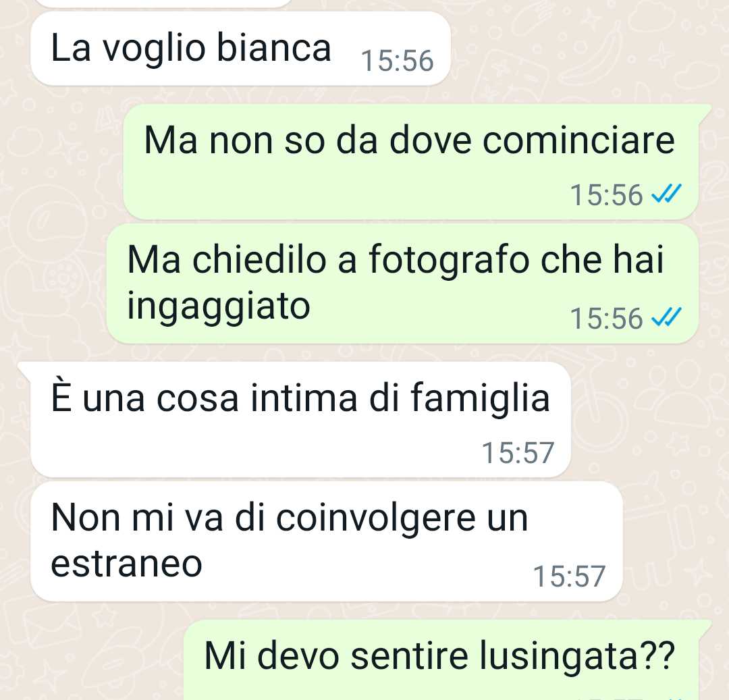Click 15:56 timestamp beside 'ingaggiato'
729x700 pixels.
606,319
